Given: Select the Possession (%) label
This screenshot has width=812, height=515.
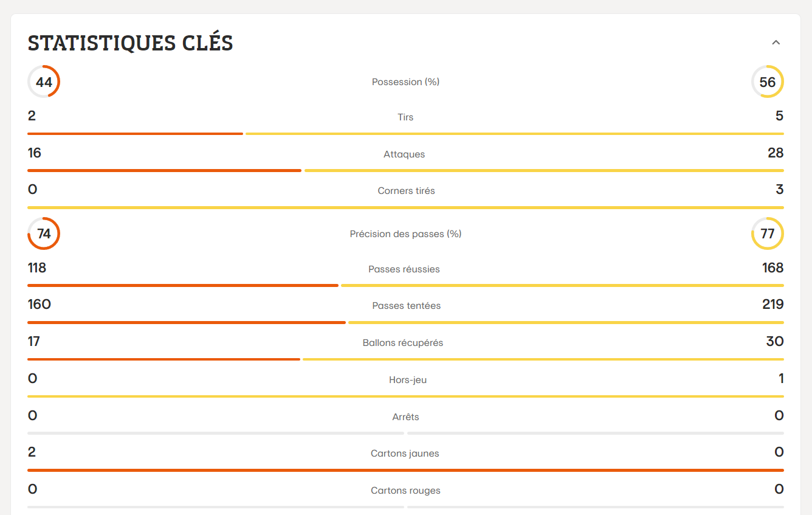Looking at the screenshot, I should [405, 81].
